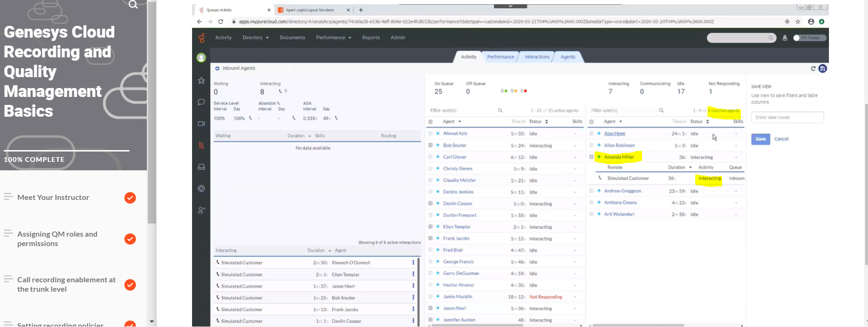Viewport: 868px width, 327px height.
Task: Click the blue save view disk icon
Action: coord(823,69)
